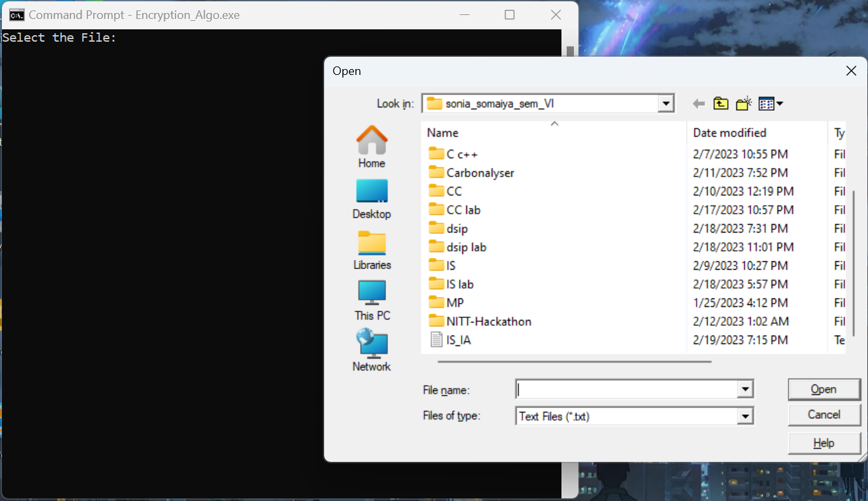Expand the File name dropdown arrow
Viewport: 868px width, 501px height.
[745, 389]
